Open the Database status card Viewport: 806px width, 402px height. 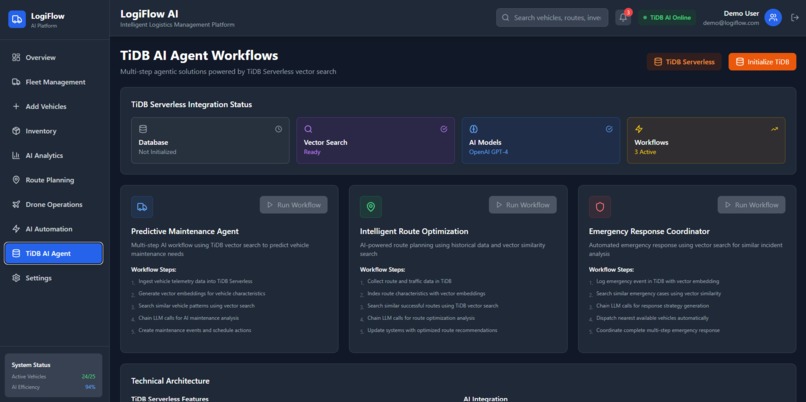coord(210,140)
